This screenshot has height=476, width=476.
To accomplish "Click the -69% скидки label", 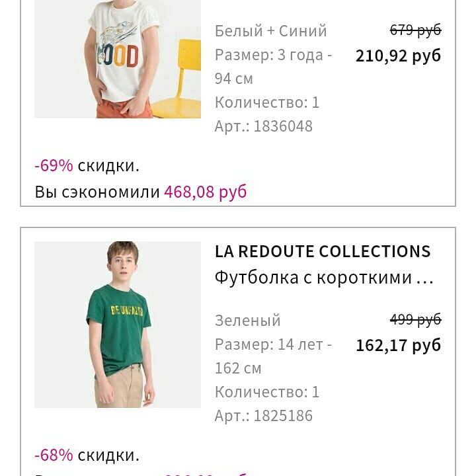I will pos(87,166).
